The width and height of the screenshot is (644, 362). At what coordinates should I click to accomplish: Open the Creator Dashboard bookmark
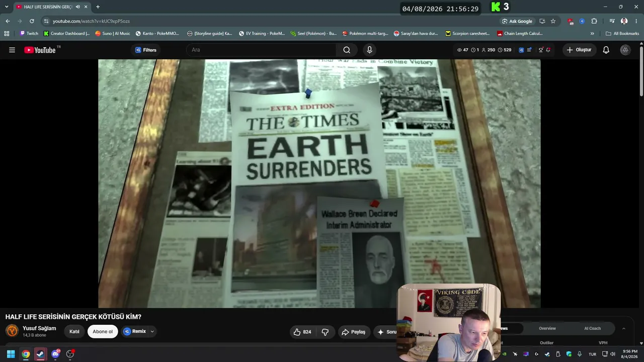pyautogui.click(x=66, y=34)
